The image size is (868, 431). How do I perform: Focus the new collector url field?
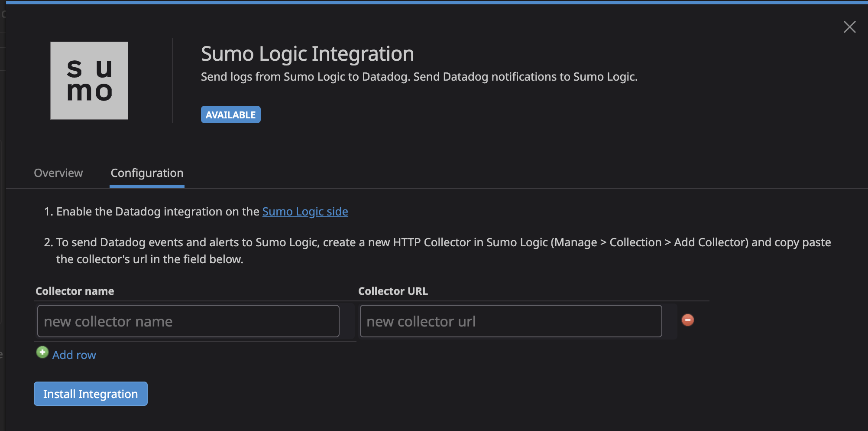click(x=511, y=321)
